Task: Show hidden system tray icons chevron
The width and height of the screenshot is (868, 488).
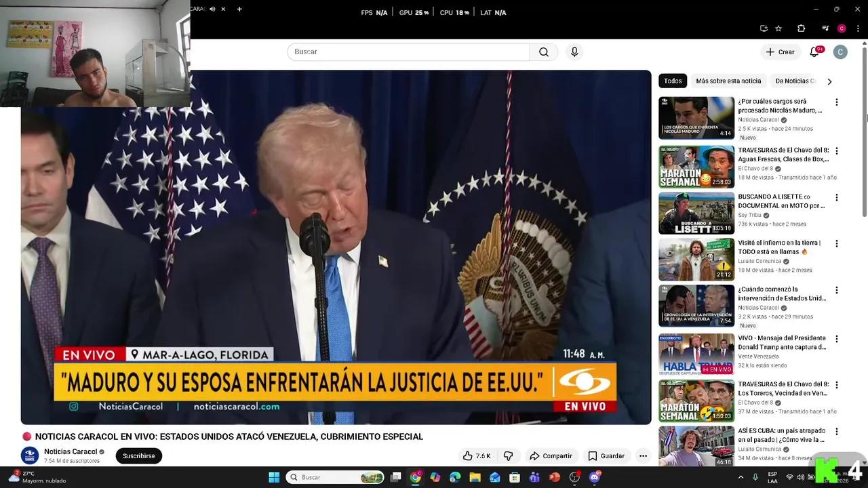Action: [741, 477]
